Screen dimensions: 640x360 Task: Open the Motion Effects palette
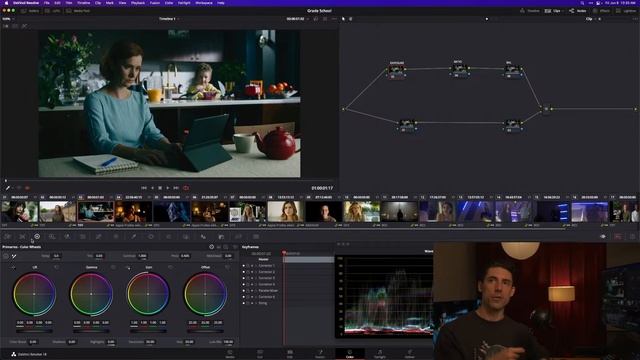[83, 237]
